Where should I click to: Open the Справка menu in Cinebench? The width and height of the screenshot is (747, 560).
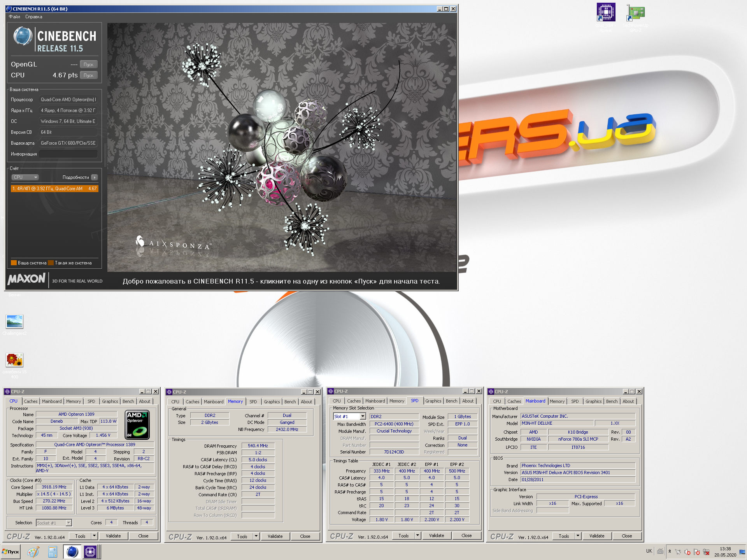tap(33, 17)
